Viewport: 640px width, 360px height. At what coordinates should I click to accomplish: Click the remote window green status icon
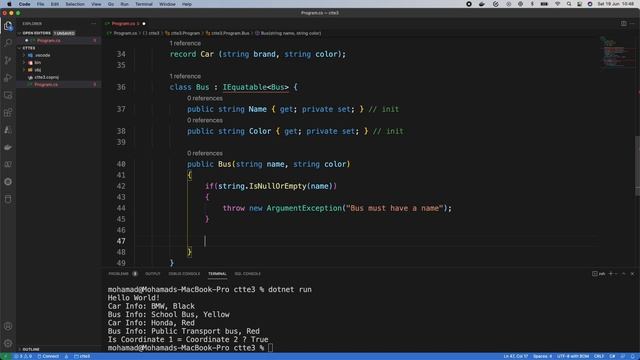[5, 356]
